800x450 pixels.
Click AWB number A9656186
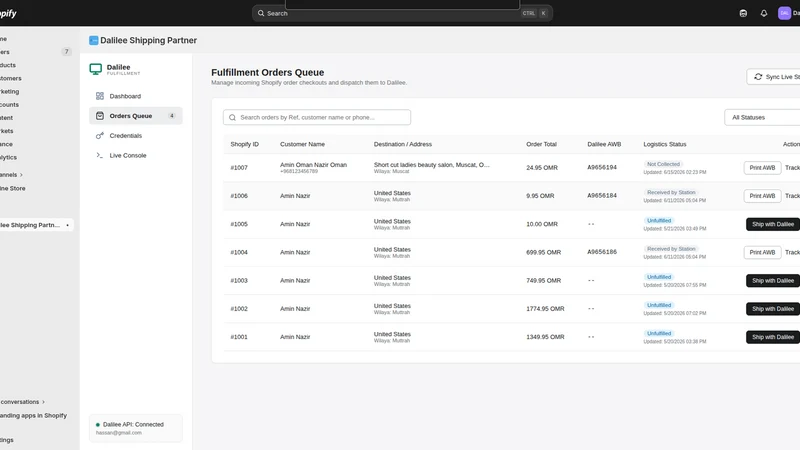602,252
